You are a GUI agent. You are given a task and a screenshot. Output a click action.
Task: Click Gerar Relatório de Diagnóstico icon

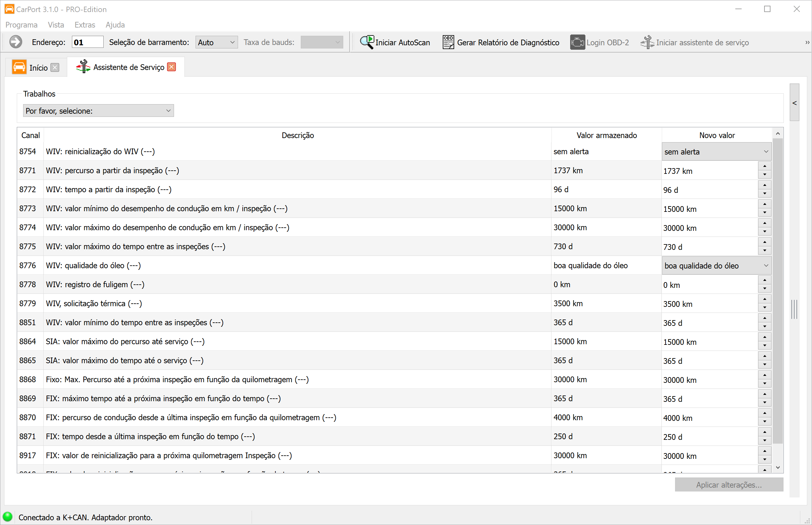pos(448,42)
